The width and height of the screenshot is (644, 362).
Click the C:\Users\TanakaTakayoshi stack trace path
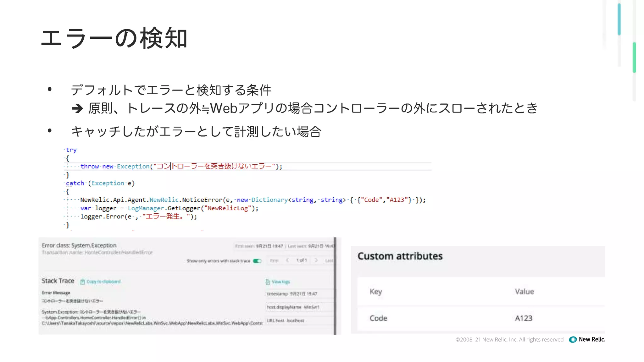152,323
